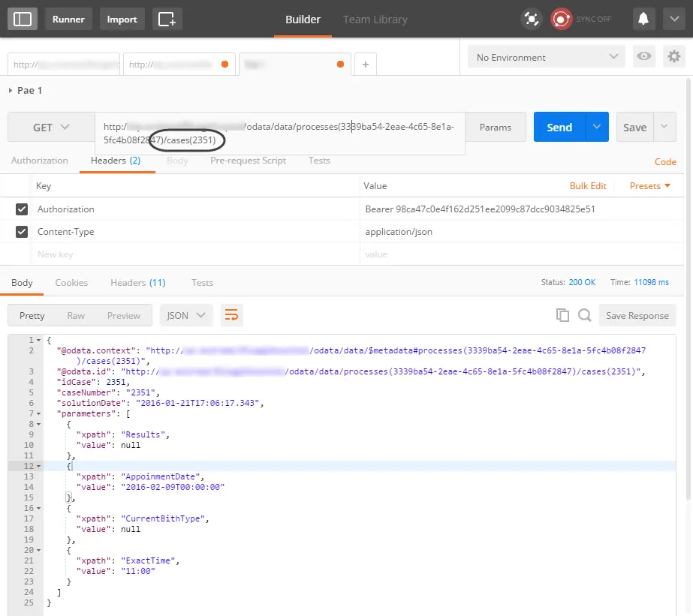Click the interceptor satellite icon

coord(532,19)
